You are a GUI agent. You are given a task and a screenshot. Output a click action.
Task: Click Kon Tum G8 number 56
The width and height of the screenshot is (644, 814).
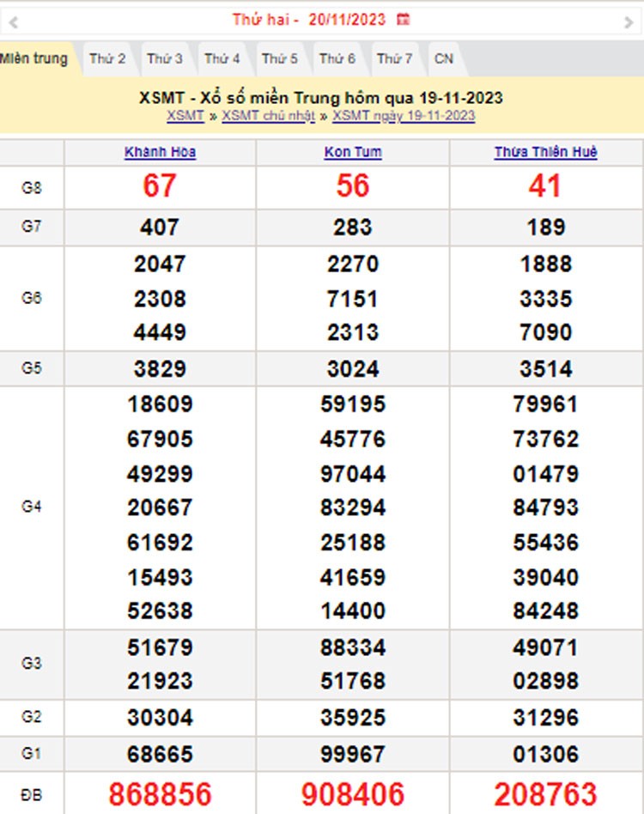click(x=353, y=185)
